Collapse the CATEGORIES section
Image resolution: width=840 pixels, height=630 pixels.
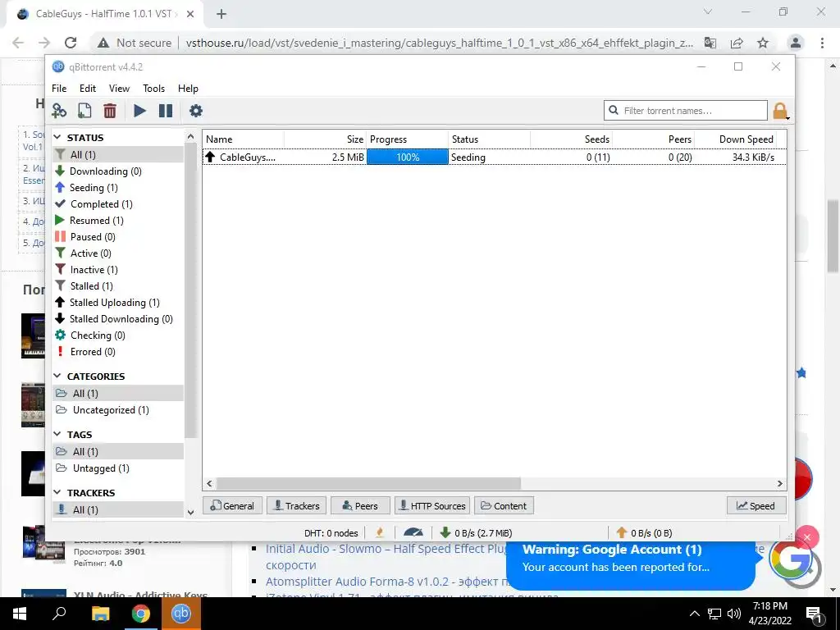coord(58,377)
